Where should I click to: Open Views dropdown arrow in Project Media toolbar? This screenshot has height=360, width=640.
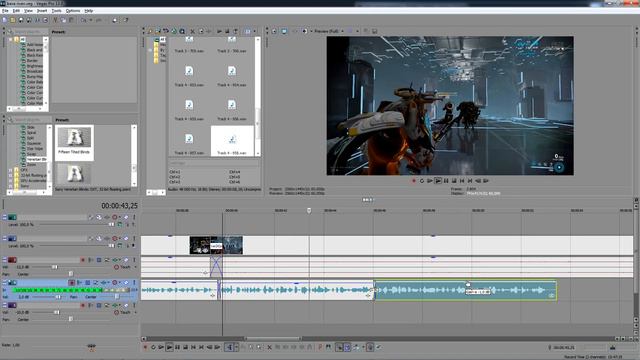pos(255,31)
